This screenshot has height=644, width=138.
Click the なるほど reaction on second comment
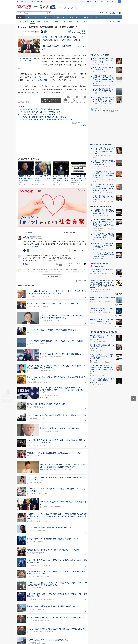[x=70, y=264]
